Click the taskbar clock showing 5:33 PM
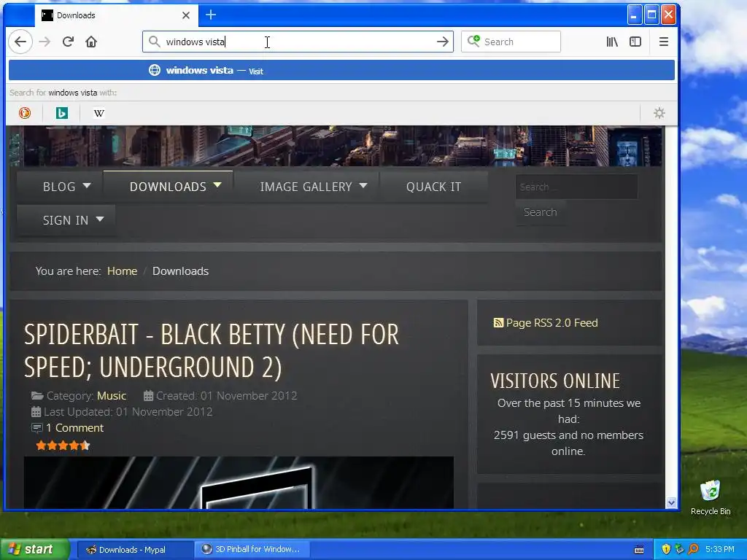747x560 pixels. [x=719, y=549]
